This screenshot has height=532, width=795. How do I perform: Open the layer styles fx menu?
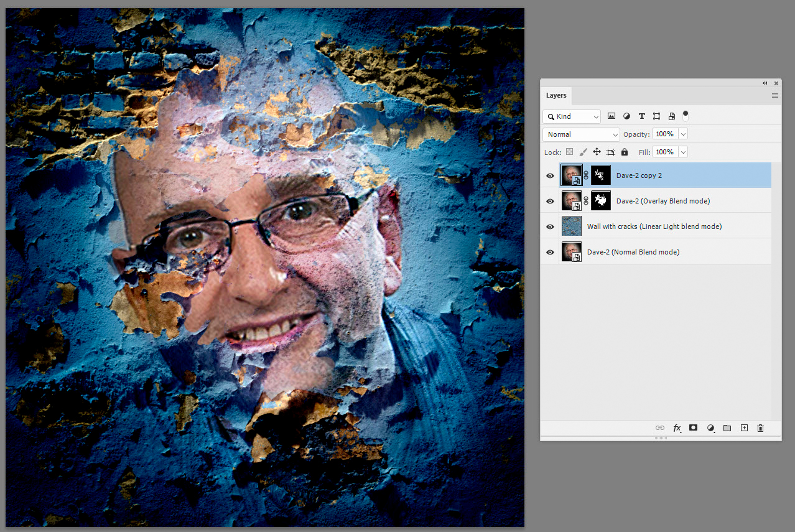tap(677, 428)
